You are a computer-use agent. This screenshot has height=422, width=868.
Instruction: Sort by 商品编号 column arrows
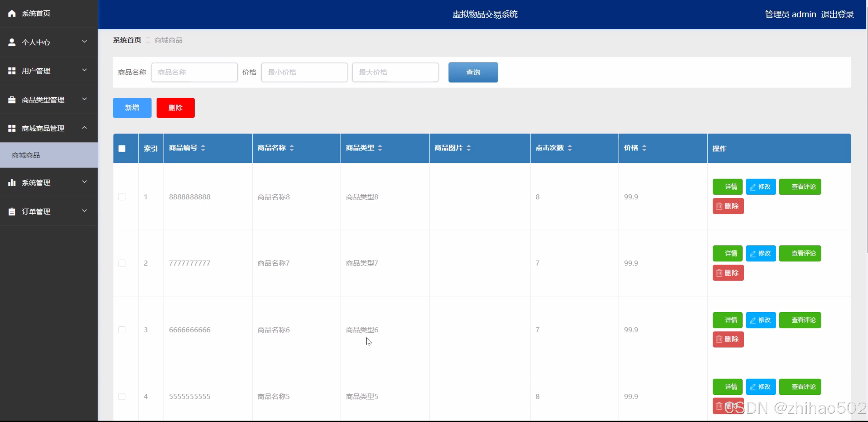click(x=203, y=148)
